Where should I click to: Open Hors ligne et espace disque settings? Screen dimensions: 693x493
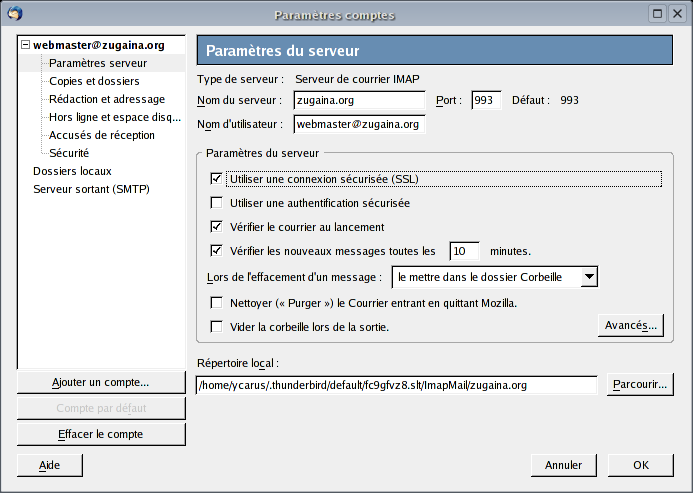pyautogui.click(x=115, y=117)
